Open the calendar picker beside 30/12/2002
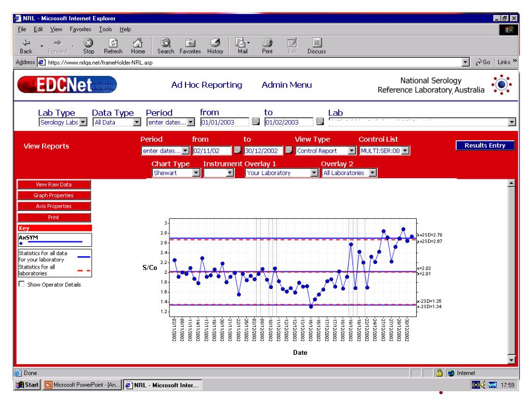532x399 pixels. point(289,150)
